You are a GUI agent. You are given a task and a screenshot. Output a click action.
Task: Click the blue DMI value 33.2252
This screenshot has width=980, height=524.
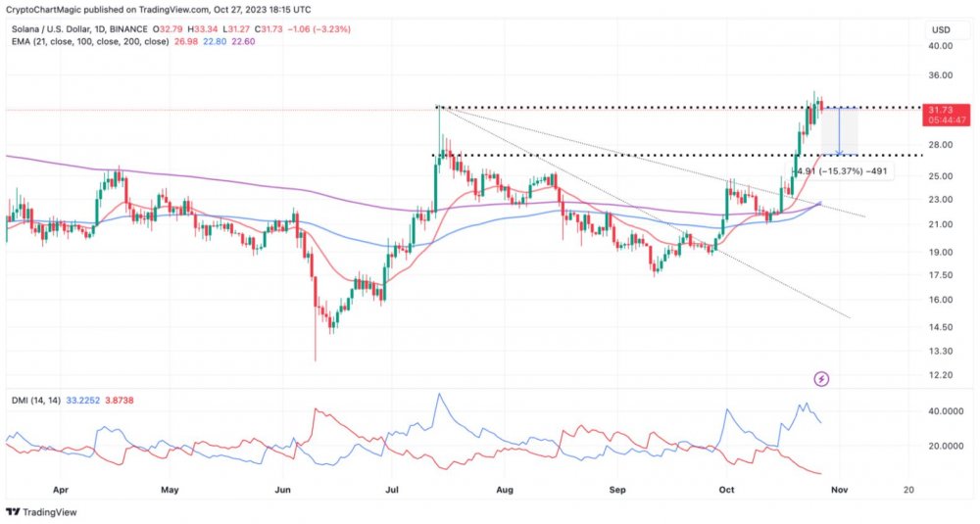82,401
